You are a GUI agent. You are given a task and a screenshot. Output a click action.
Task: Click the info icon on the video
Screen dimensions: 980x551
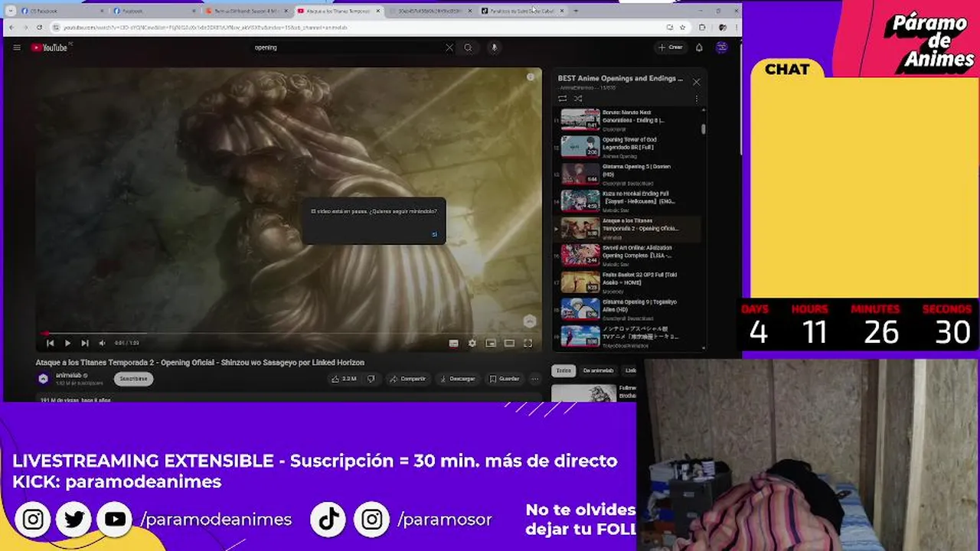531,77
